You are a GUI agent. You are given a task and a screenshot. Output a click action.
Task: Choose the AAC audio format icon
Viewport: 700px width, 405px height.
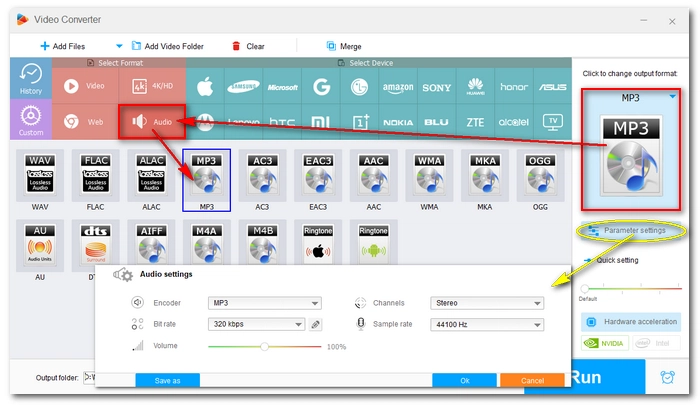tap(374, 176)
